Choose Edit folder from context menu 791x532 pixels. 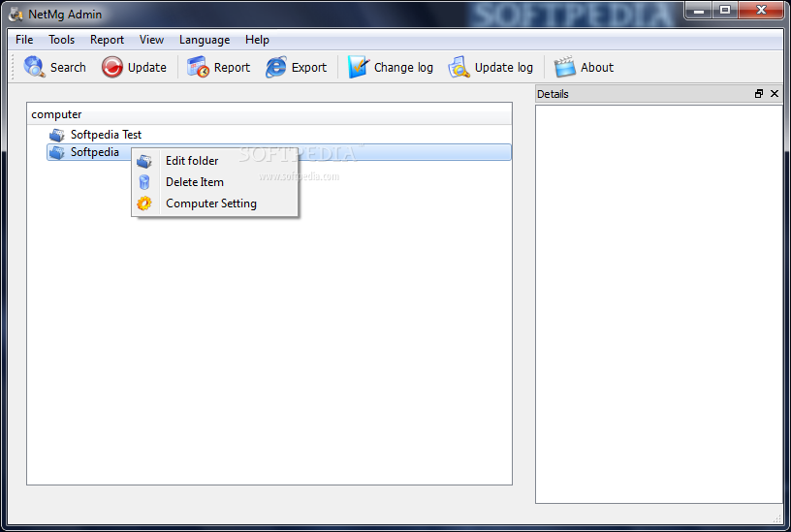(214, 161)
